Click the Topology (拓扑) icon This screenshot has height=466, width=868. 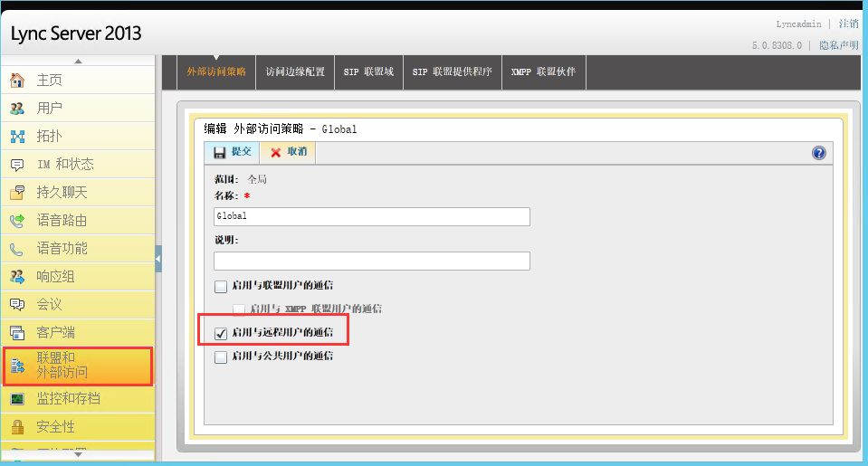[x=17, y=137]
